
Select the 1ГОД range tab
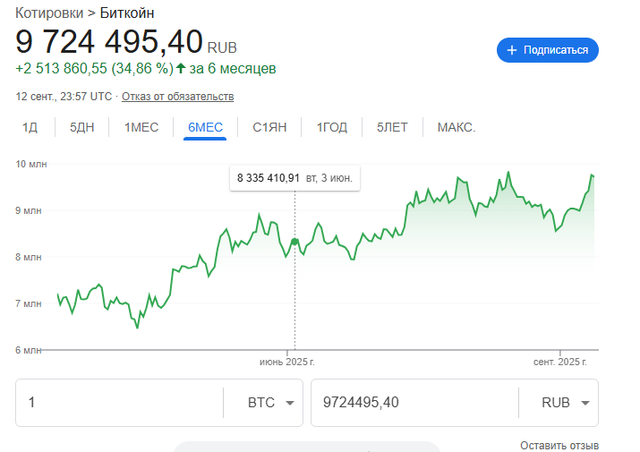pyautogui.click(x=332, y=127)
